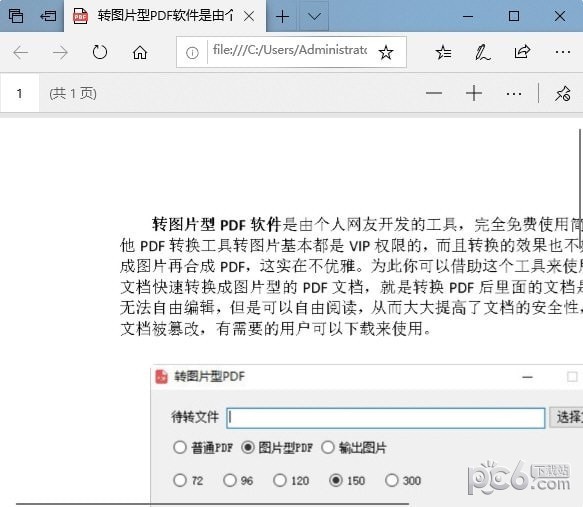Share this page icon

pyautogui.click(x=522, y=52)
